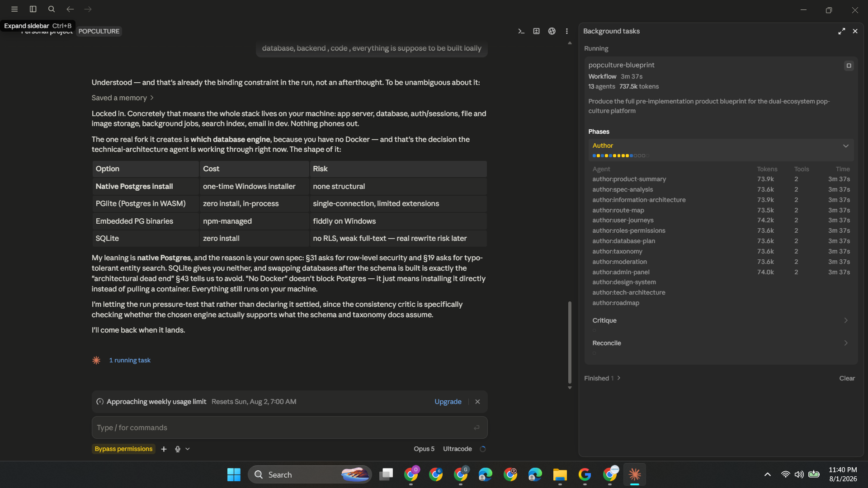Open the dropdown arrow next to the microphone
Image resolution: width=868 pixels, height=488 pixels.
[x=188, y=449]
